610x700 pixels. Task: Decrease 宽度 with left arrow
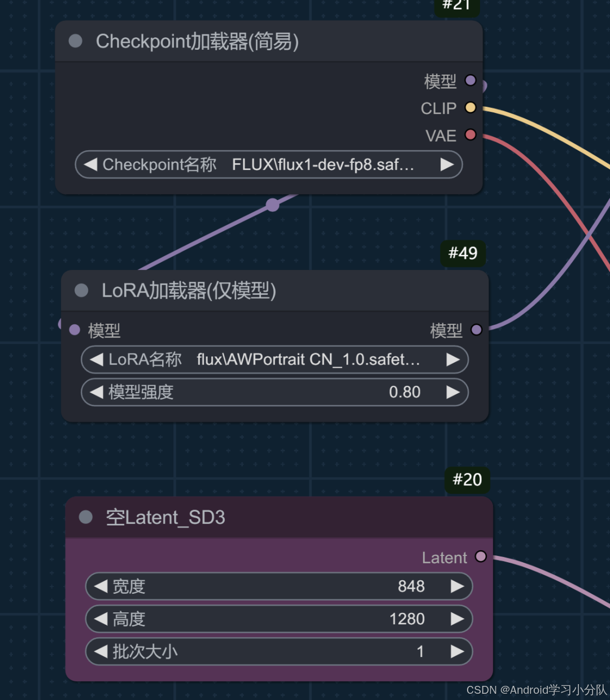click(101, 586)
